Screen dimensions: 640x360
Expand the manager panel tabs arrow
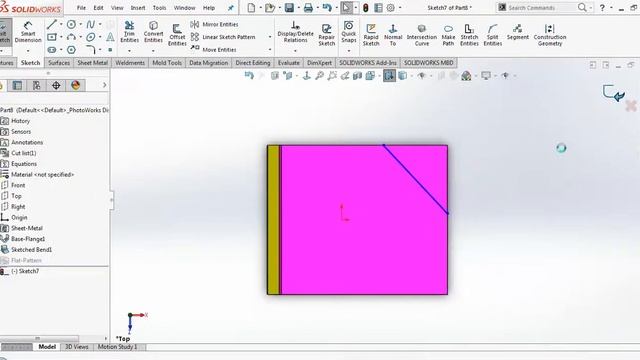[104, 85]
